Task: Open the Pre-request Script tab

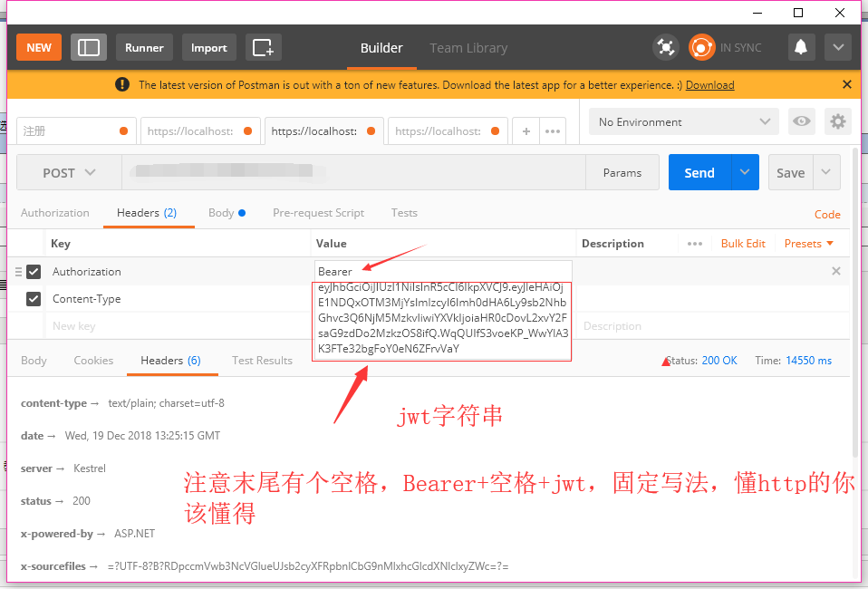Action: tap(318, 213)
